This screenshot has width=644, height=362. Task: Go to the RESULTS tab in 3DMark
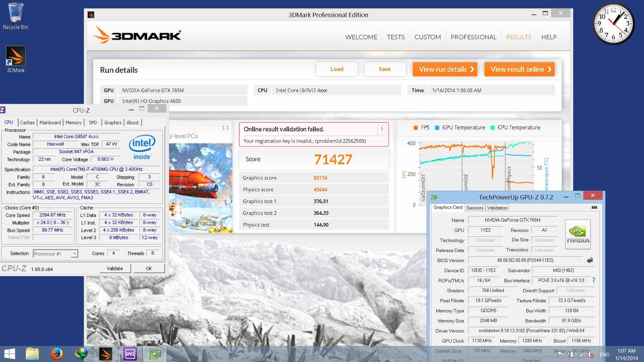(x=519, y=37)
